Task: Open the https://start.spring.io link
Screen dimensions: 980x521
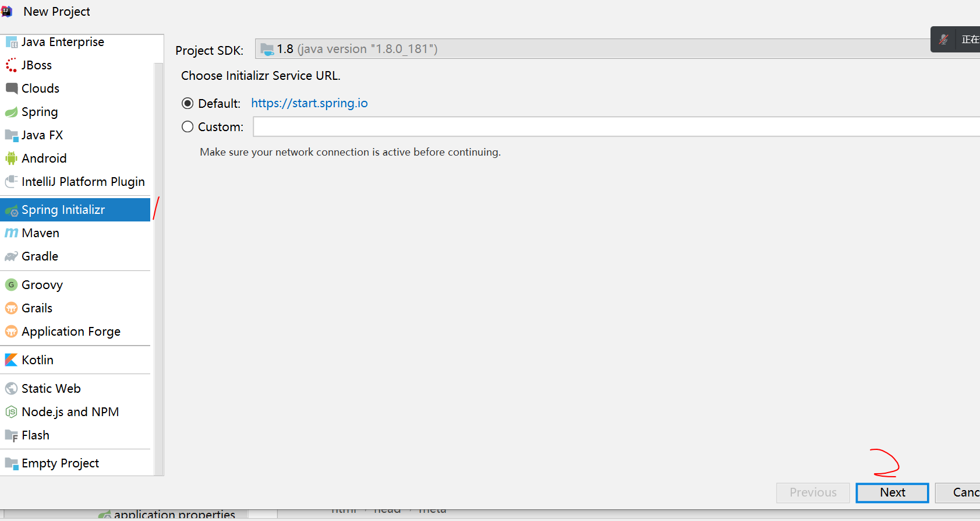Action: [309, 103]
